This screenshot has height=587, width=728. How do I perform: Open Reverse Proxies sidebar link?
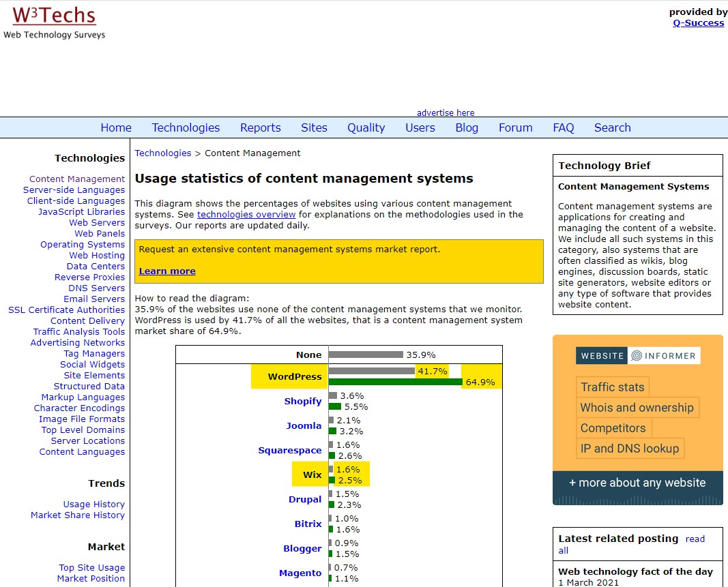click(89, 277)
